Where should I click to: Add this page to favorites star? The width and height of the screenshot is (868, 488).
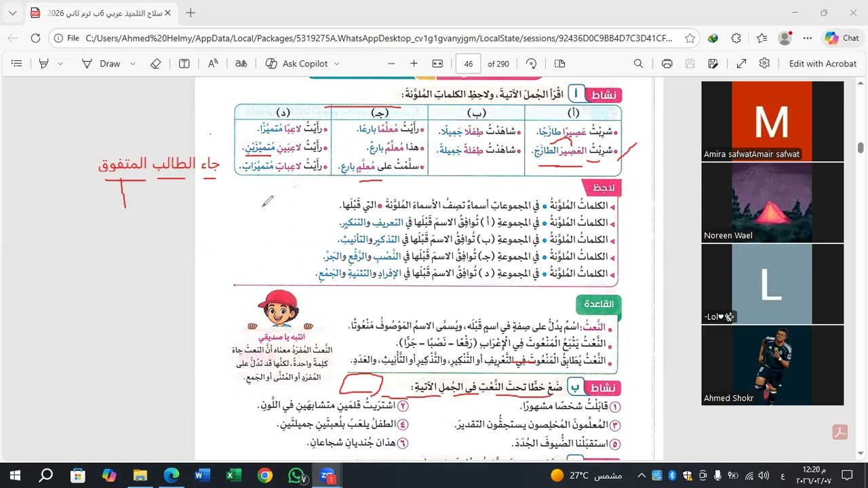pos(690,39)
